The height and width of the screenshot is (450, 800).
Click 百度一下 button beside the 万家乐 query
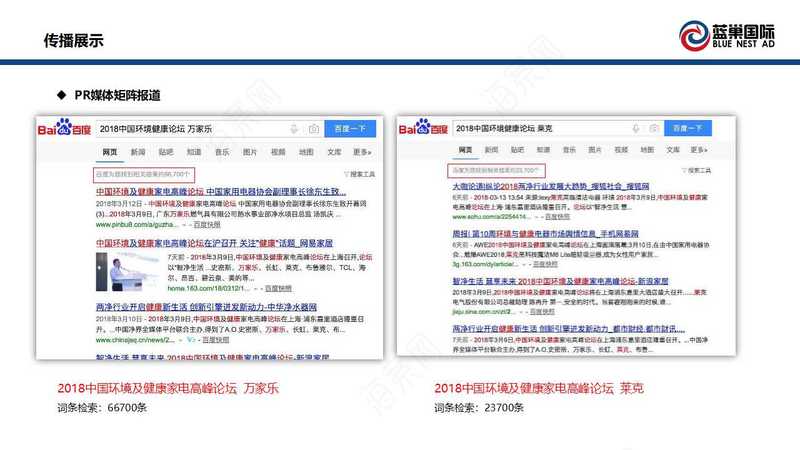point(350,129)
